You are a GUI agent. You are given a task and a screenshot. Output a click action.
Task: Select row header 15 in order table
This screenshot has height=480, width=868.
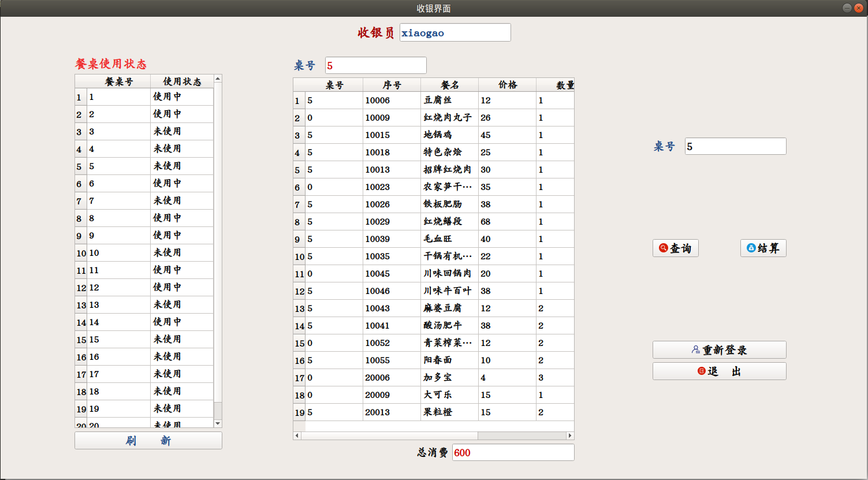(299, 343)
